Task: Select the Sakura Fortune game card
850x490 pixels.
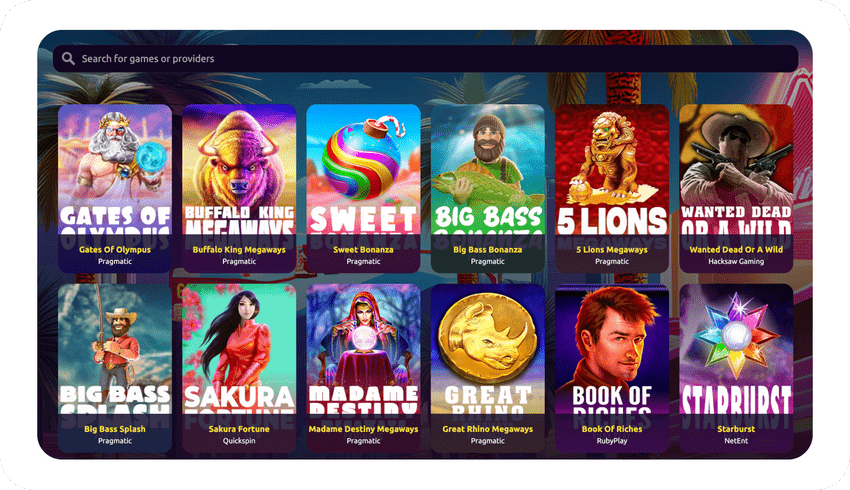Action: tap(239, 368)
